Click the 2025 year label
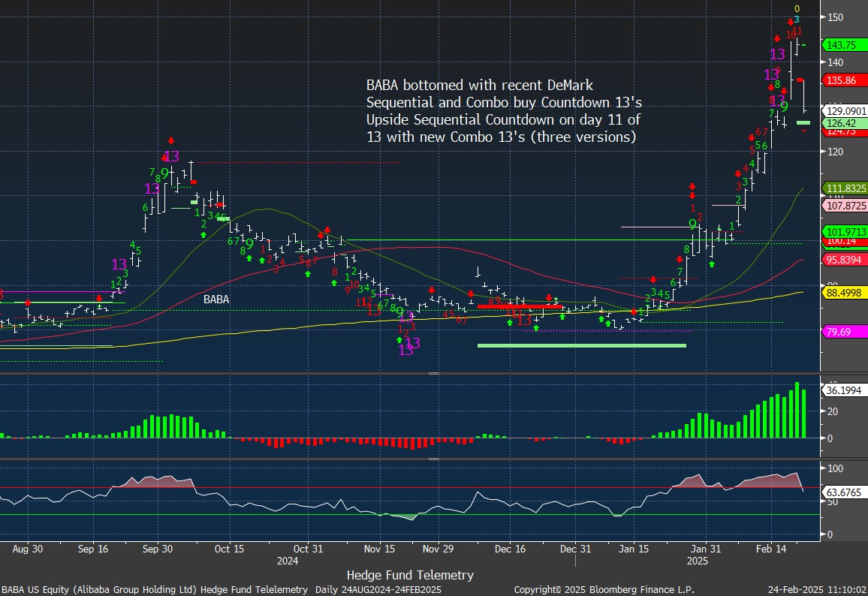868x596 pixels. [698, 561]
